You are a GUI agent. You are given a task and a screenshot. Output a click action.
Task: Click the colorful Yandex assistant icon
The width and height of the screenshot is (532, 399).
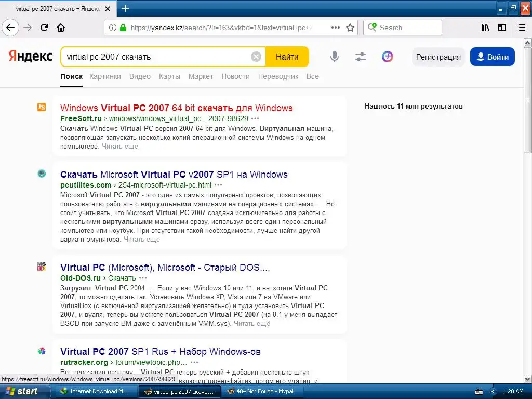coord(387,57)
